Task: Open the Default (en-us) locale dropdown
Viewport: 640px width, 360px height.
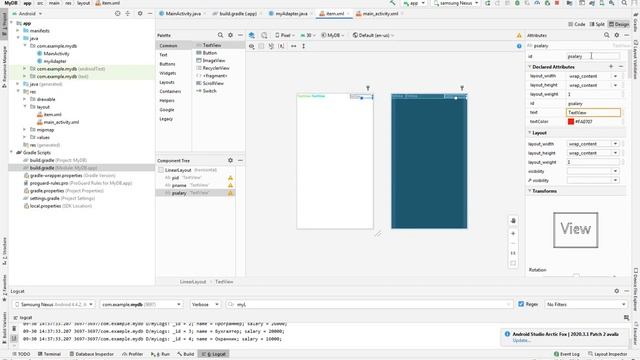Action: pyautogui.click(x=373, y=35)
